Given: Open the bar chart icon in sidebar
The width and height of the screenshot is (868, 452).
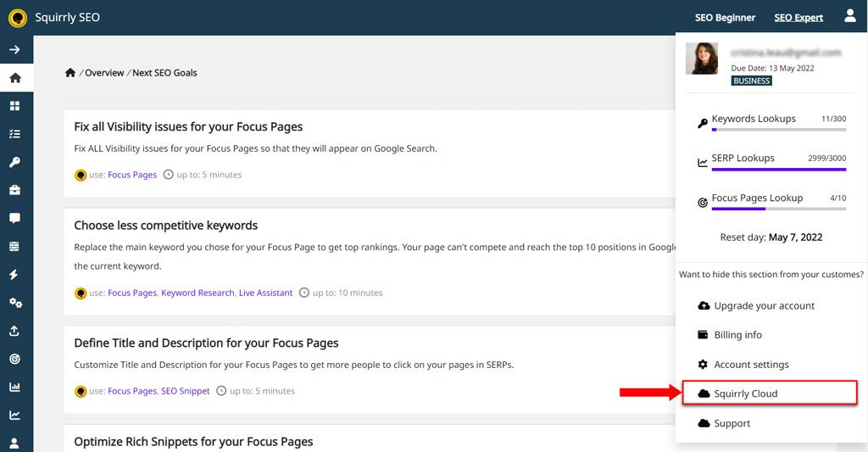Looking at the screenshot, I should click(x=15, y=388).
